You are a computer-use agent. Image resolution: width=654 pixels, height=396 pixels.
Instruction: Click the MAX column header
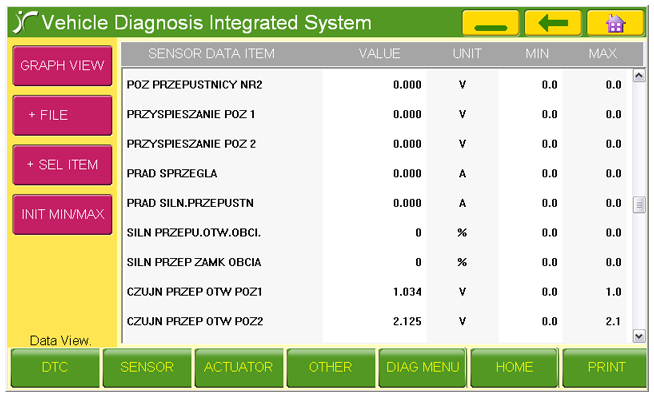[x=602, y=53]
